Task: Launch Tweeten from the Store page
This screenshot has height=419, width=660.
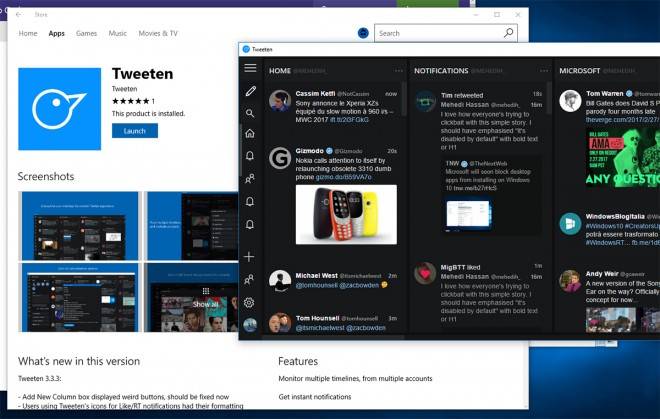Action: (135, 131)
